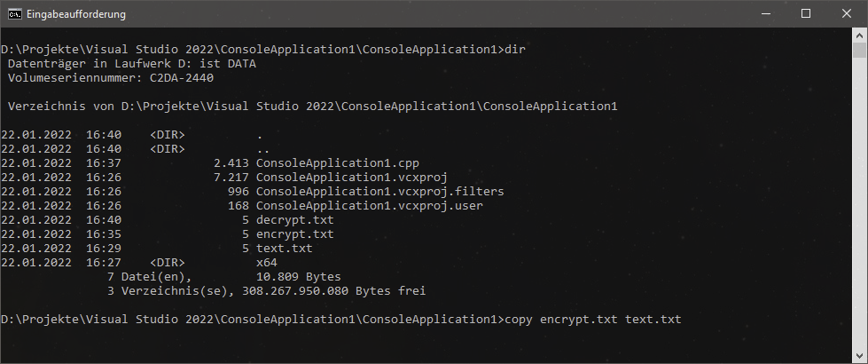The image size is (868, 364).
Task: Click the encrypt.txt row in directory listing
Action: click(294, 234)
